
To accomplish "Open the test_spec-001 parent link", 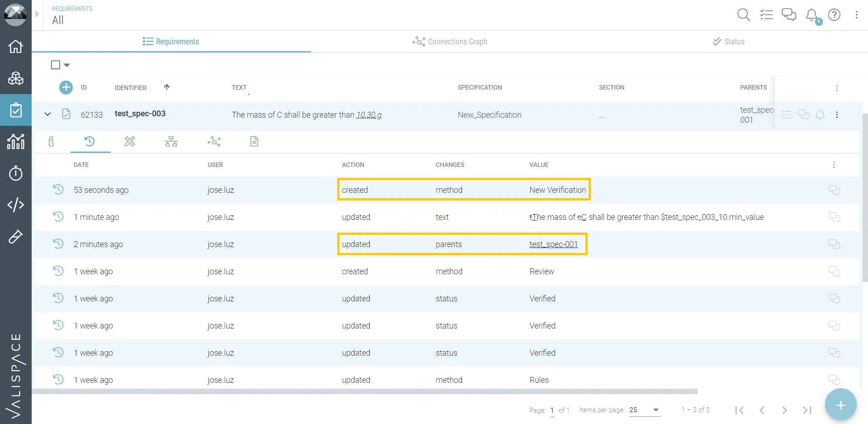I will (553, 244).
